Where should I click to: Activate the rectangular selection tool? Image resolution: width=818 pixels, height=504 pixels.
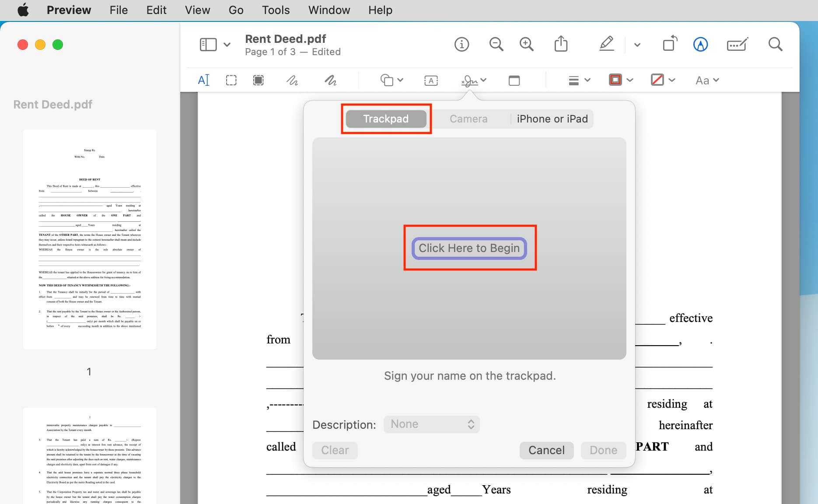[231, 80]
